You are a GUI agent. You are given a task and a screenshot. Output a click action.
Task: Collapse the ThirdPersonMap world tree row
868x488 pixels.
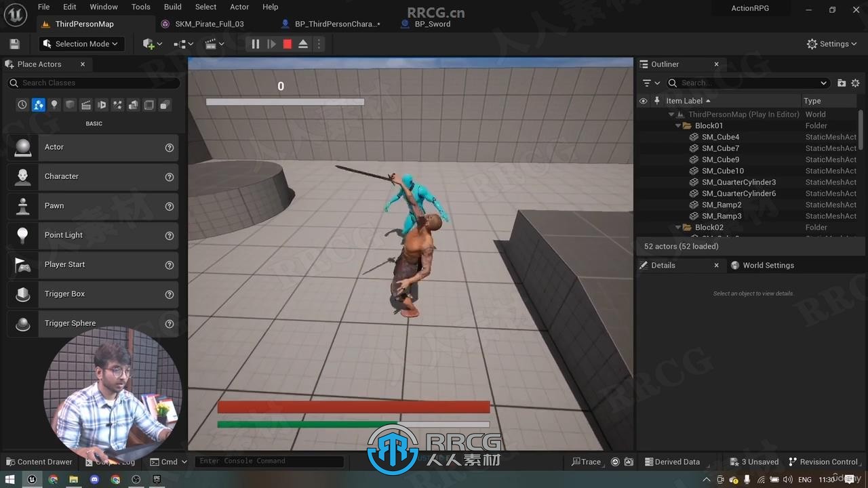click(671, 115)
